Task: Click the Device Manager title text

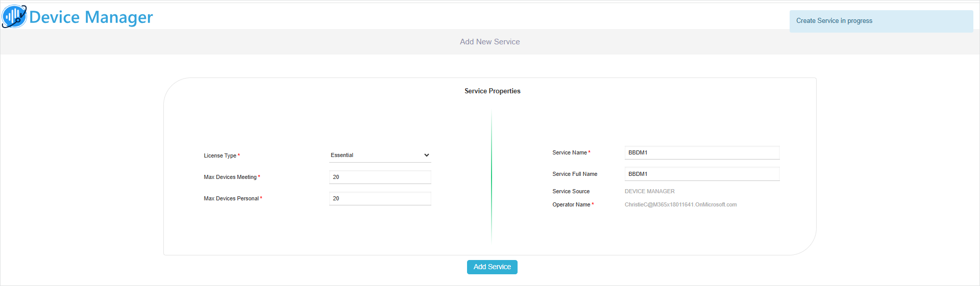Action: pyautogui.click(x=91, y=17)
